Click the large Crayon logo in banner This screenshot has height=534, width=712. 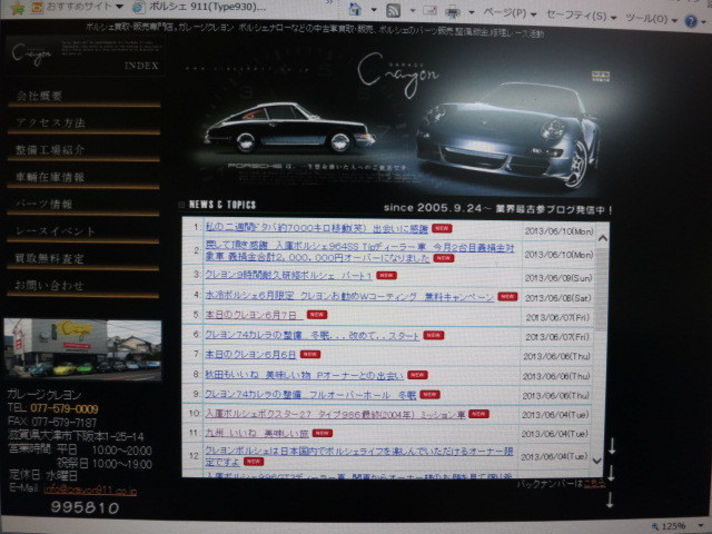(x=397, y=74)
